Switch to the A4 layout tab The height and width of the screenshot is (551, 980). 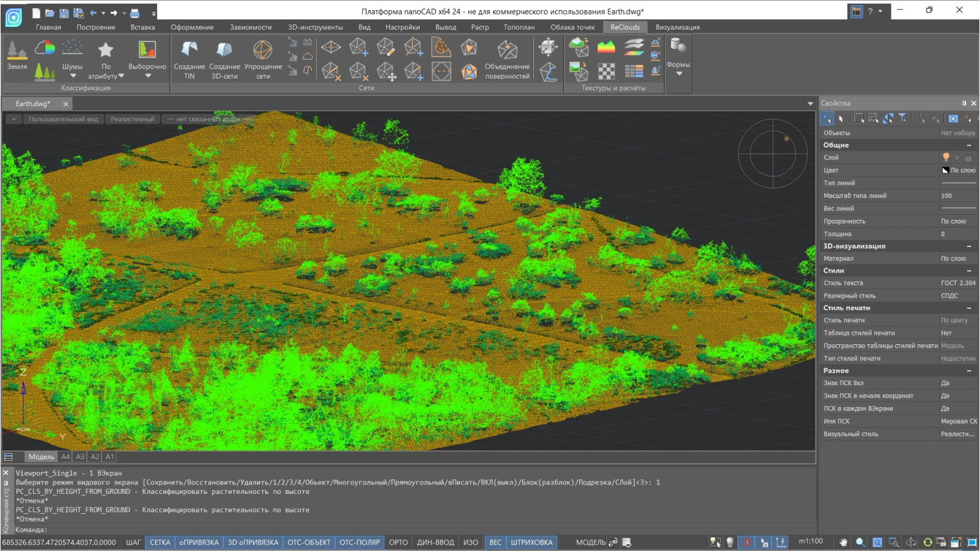tap(65, 457)
